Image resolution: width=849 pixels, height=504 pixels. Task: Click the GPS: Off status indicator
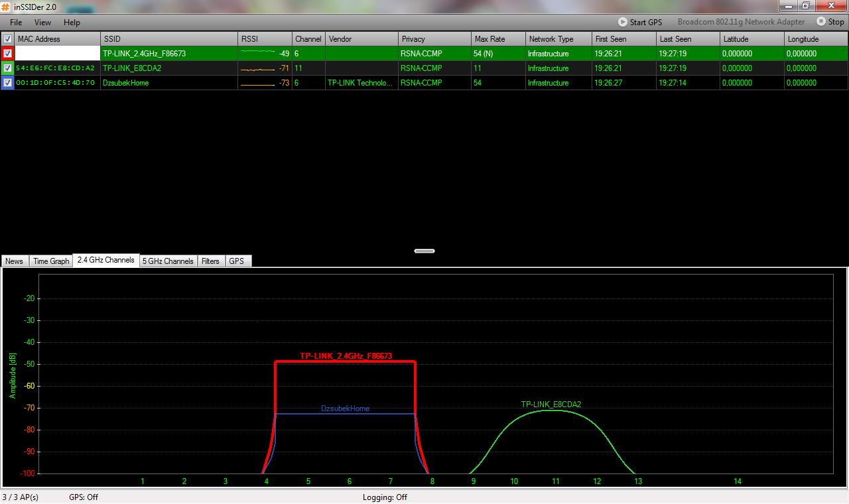pyautogui.click(x=84, y=497)
